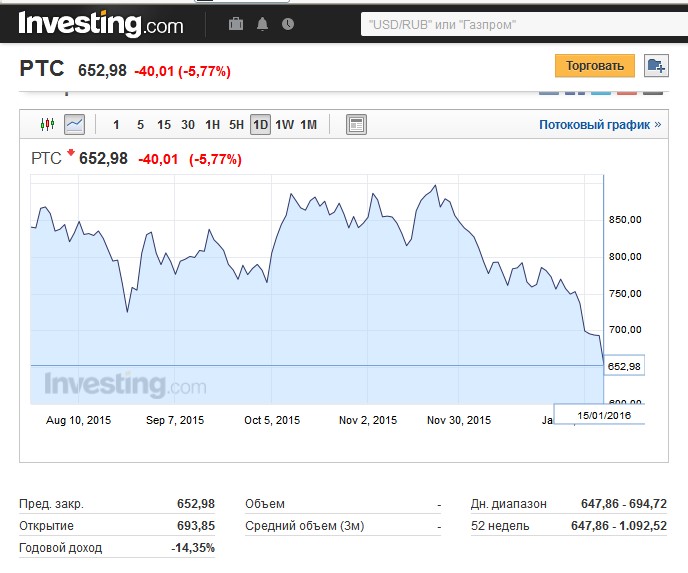Open the Потоковый график link
Viewport: 688px width, 573px height.
pos(600,125)
